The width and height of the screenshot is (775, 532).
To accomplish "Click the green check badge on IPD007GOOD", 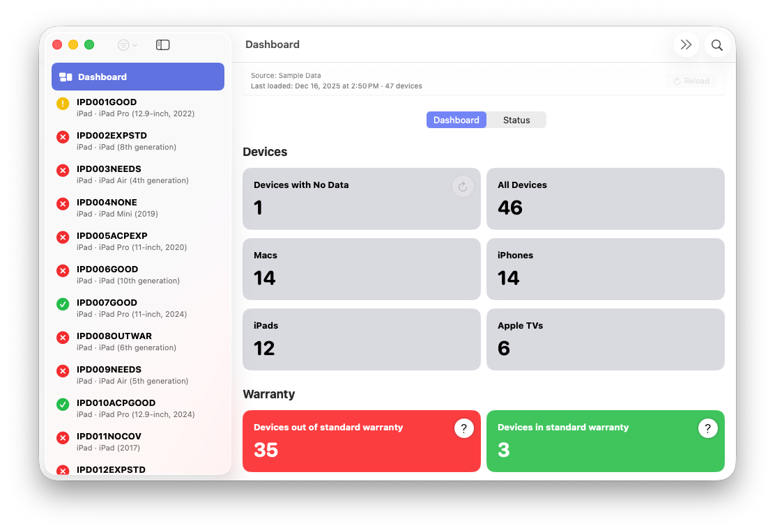I will pos(63,304).
